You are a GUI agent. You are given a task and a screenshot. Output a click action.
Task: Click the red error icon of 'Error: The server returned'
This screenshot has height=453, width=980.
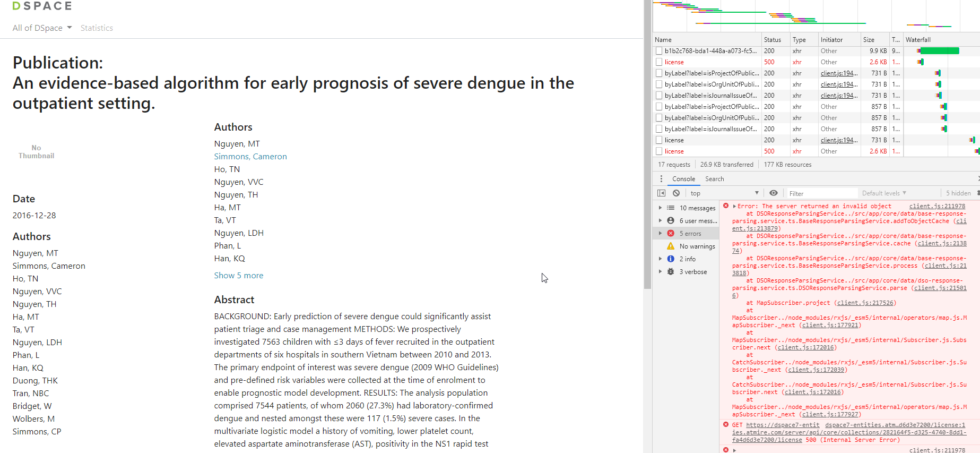(x=726, y=206)
